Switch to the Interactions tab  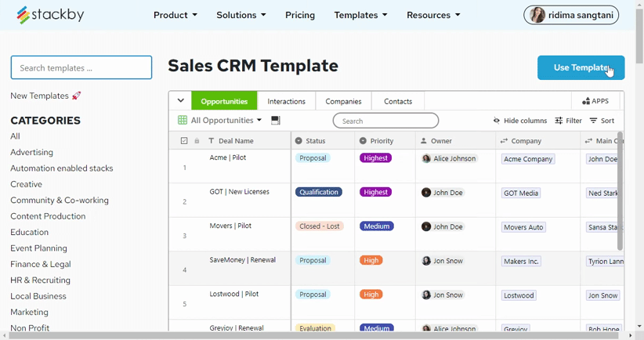pos(286,101)
